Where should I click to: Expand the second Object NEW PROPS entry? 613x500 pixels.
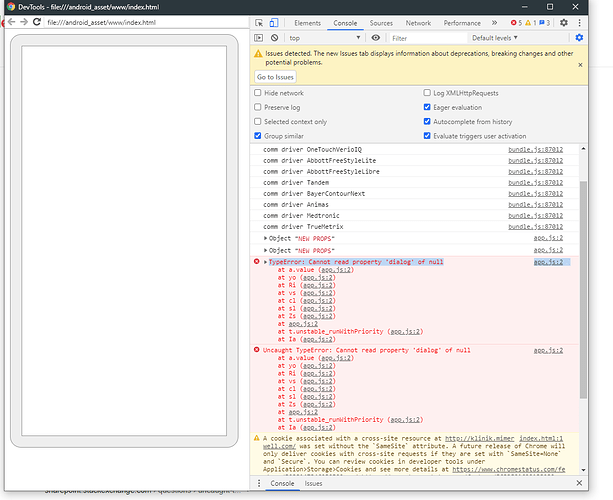(x=265, y=250)
